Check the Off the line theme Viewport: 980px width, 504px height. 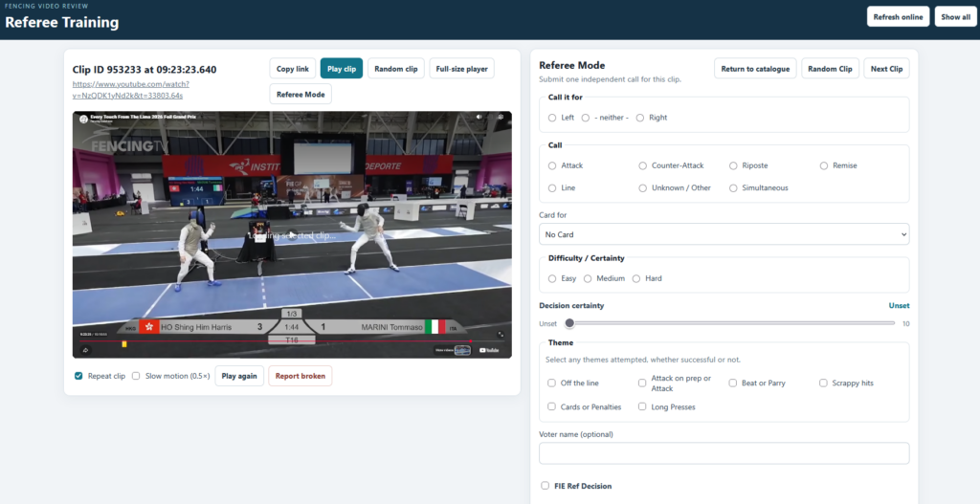point(552,383)
